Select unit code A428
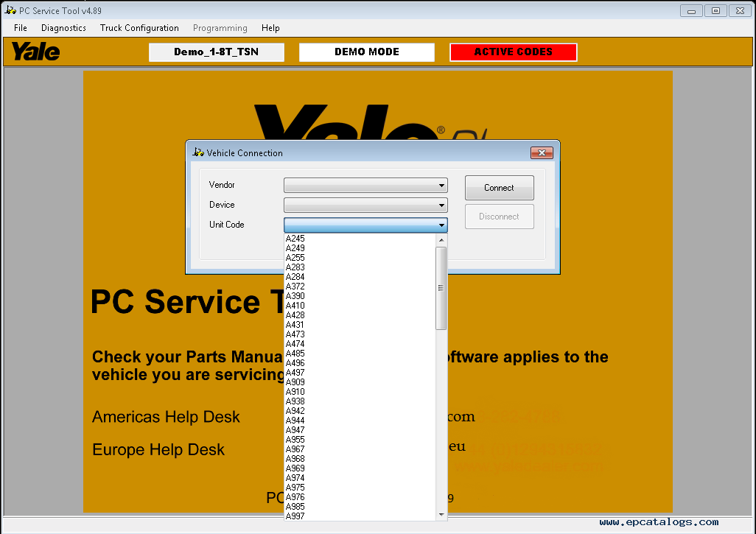 pos(360,315)
